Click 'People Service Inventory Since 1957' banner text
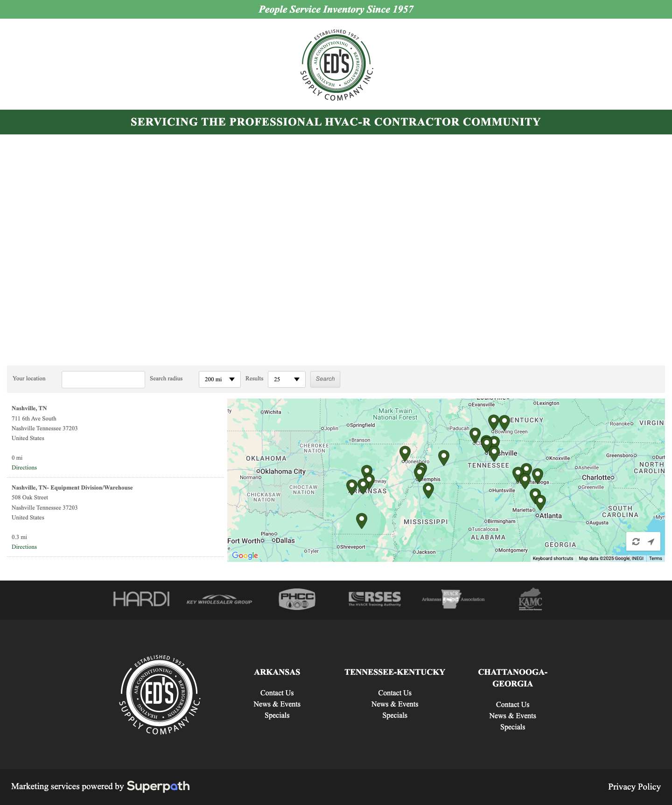The height and width of the screenshot is (805, 672). coord(336,9)
